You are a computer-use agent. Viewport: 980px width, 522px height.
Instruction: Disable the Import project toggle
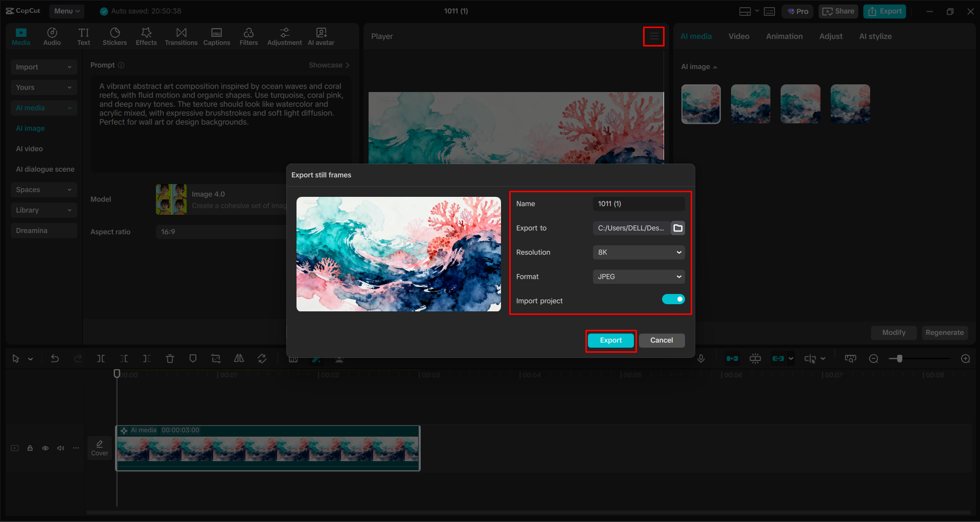pos(673,299)
